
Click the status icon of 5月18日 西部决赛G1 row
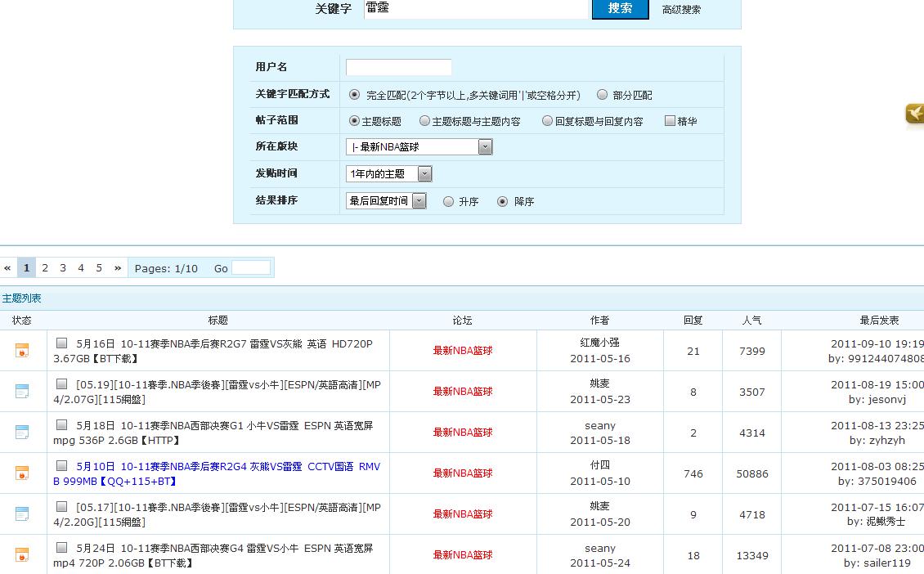[x=22, y=432]
